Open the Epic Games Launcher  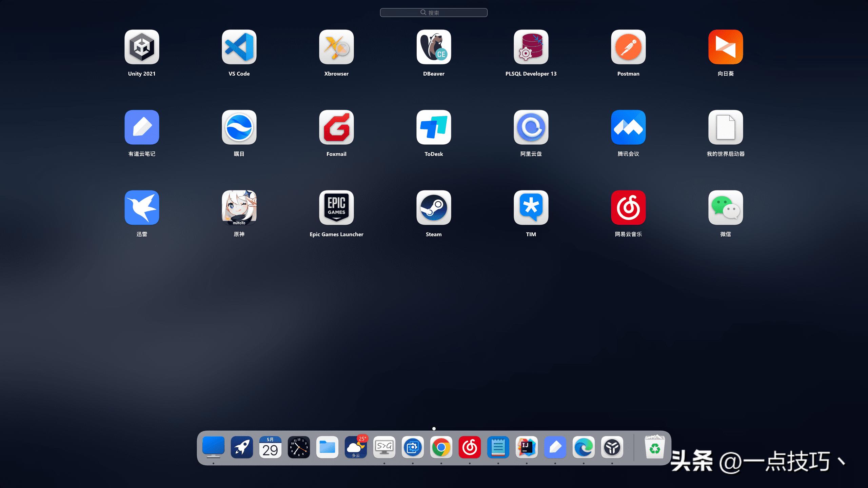[336, 208]
